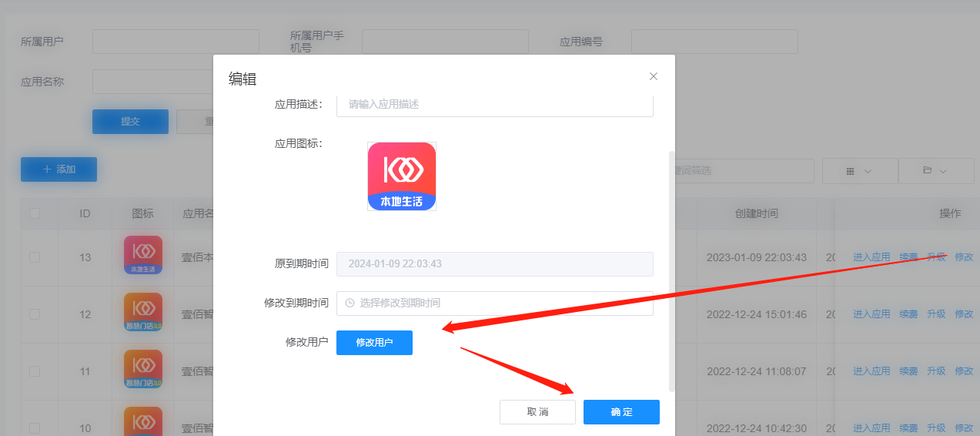This screenshot has height=436, width=980.
Task: Click the created time 2022-12-24 15:01:46
Action: [x=757, y=314]
